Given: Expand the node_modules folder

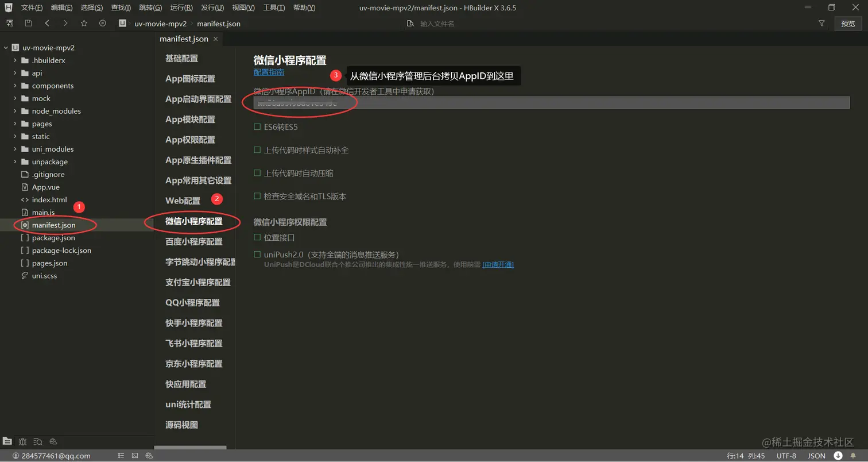Looking at the screenshot, I should [15, 111].
